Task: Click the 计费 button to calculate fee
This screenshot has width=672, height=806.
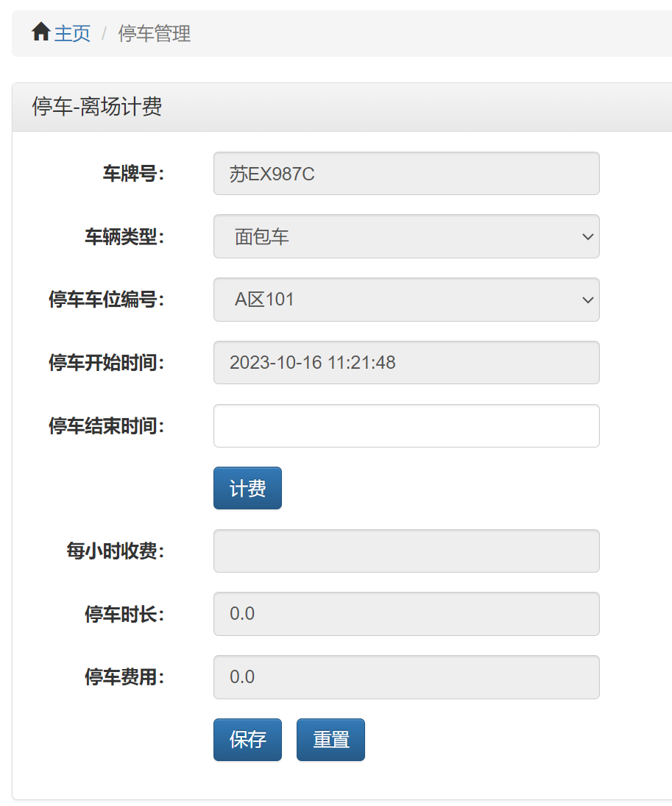Action: point(247,487)
